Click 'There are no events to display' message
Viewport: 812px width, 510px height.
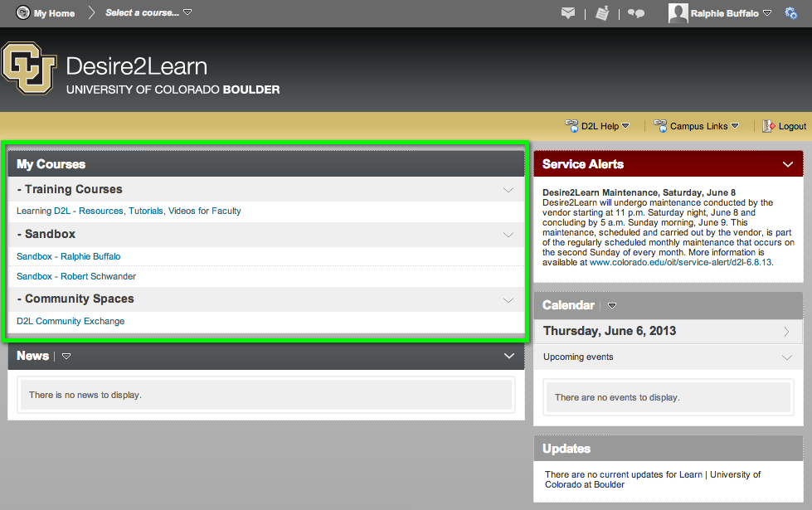point(617,398)
